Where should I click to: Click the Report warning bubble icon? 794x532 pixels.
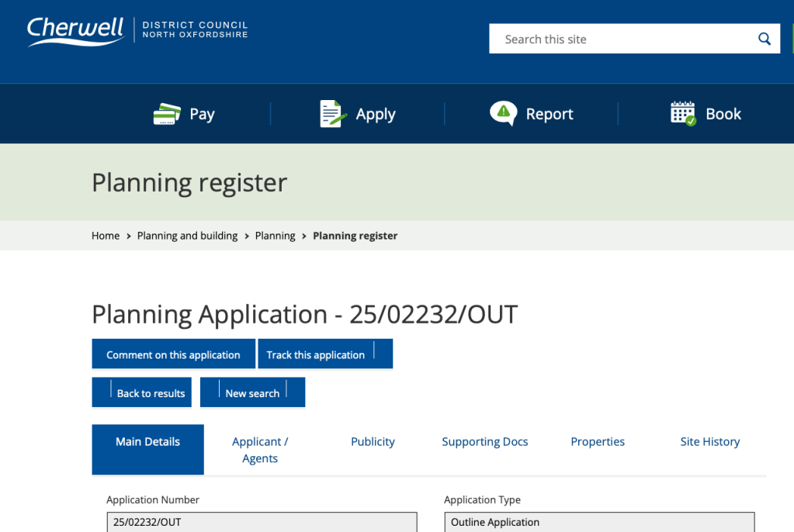tap(504, 113)
